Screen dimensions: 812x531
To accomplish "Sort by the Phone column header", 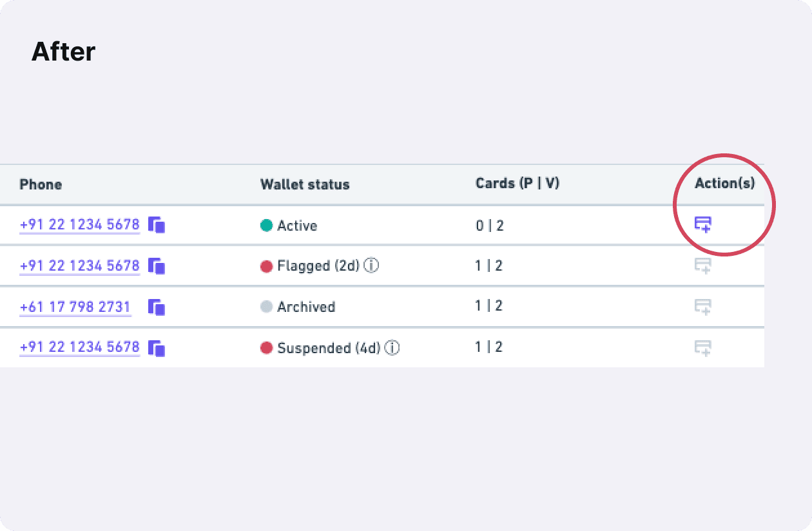I will (x=41, y=184).
